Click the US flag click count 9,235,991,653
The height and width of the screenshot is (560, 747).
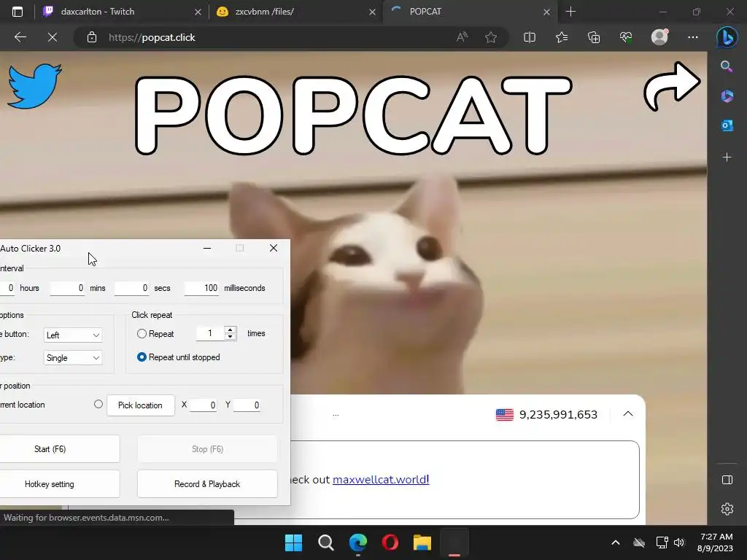(546, 414)
